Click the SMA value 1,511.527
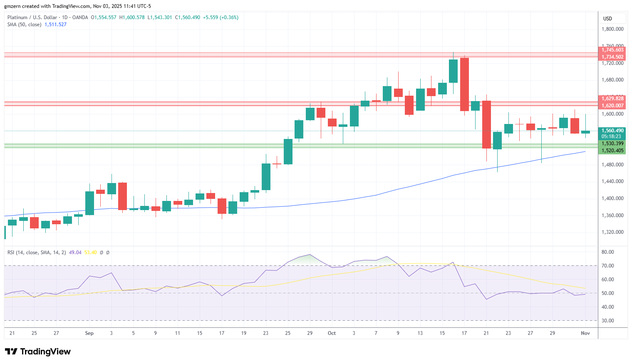Image resolution: width=632 pixels, height=364 pixels. (55, 25)
